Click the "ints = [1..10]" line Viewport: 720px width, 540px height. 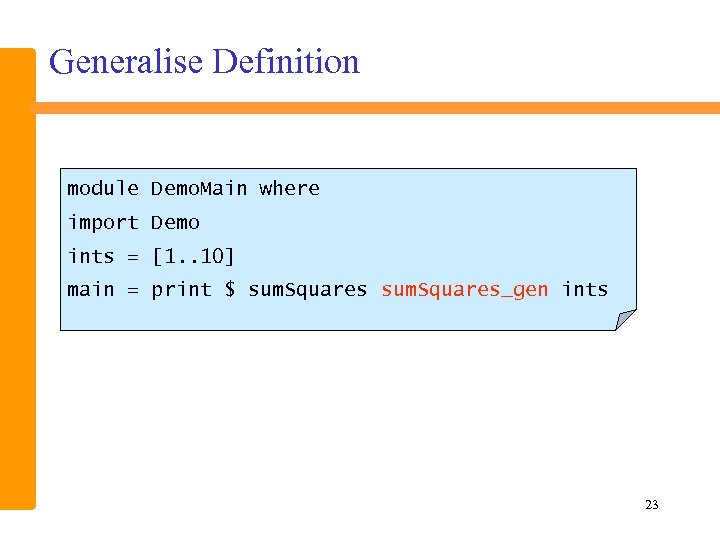coord(151,256)
